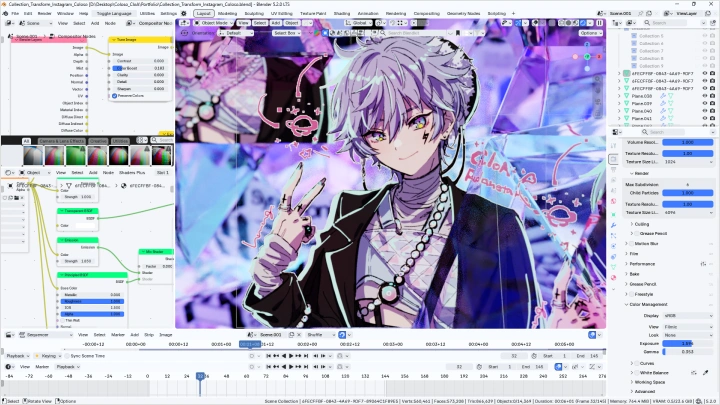Jump to end frame in Sequencer playback row
Image resolution: width=720 pixels, height=405 pixels.
tap(306, 355)
